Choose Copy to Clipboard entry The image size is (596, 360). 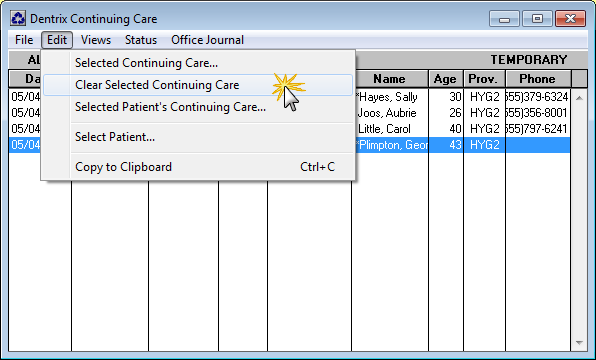tap(198, 167)
